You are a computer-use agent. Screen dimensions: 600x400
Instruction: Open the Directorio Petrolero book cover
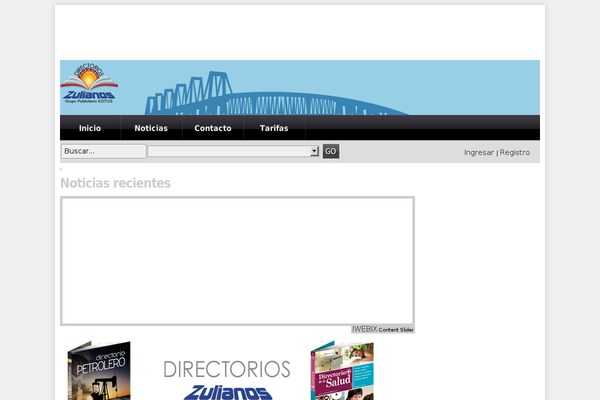(x=99, y=372)
